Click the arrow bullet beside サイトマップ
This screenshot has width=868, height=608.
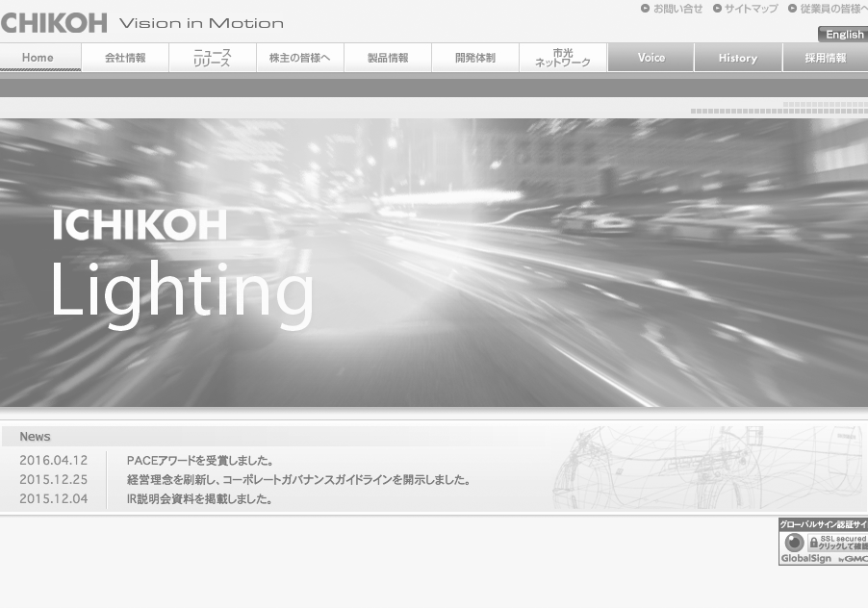718,9
